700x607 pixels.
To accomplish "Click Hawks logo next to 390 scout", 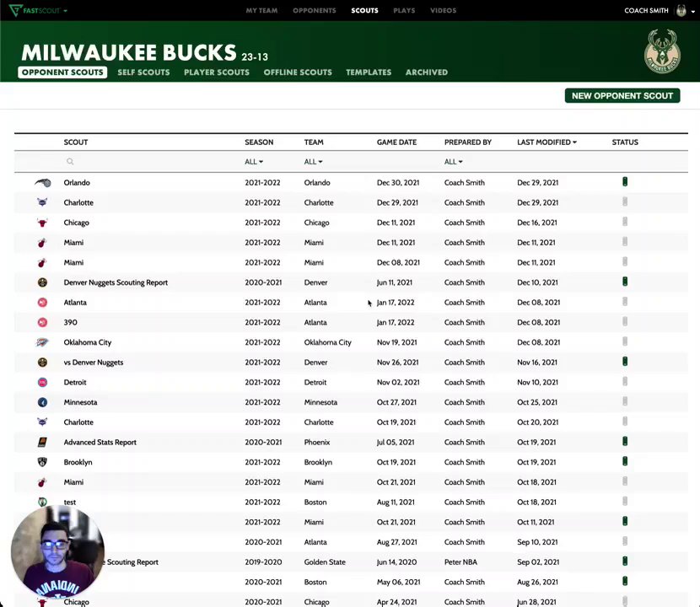I will 42,322.
